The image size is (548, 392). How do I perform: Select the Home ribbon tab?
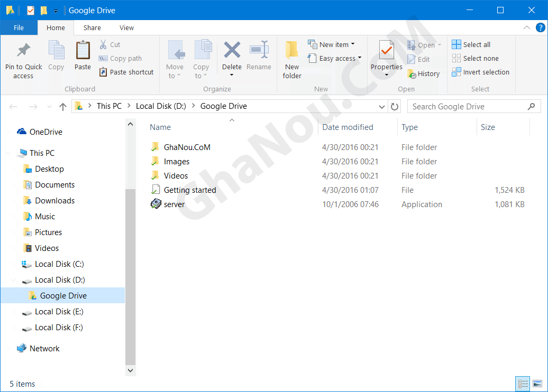(56, 27)
